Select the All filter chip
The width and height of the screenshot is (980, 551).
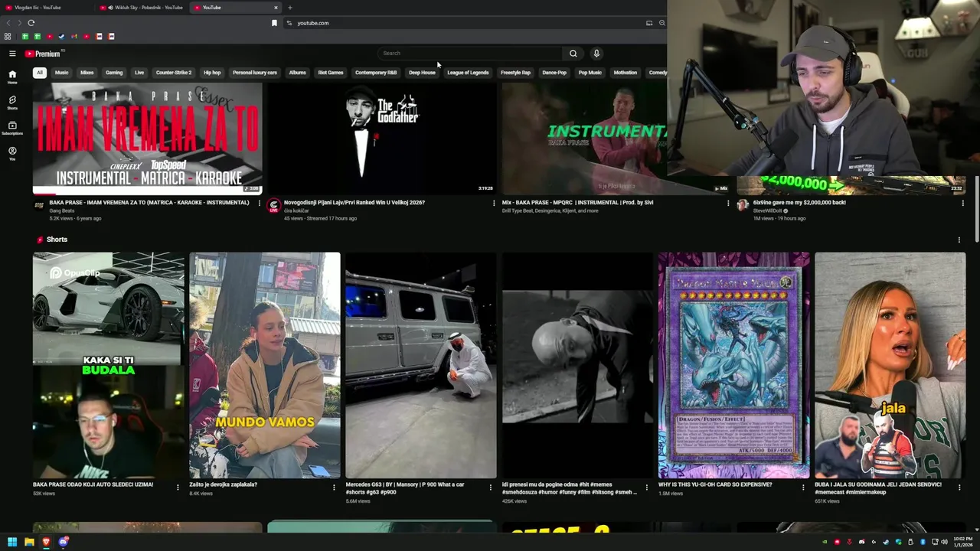pyautogui.click(x=39, y=73)
